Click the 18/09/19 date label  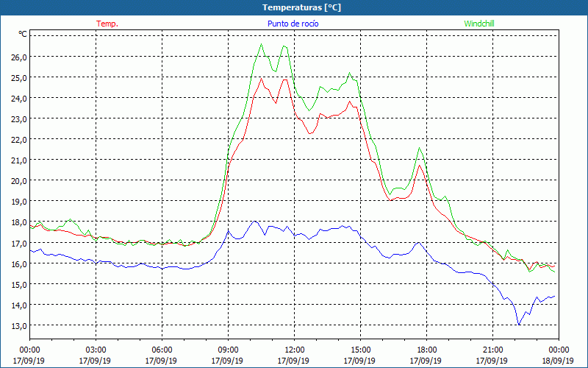coord(558,361)
